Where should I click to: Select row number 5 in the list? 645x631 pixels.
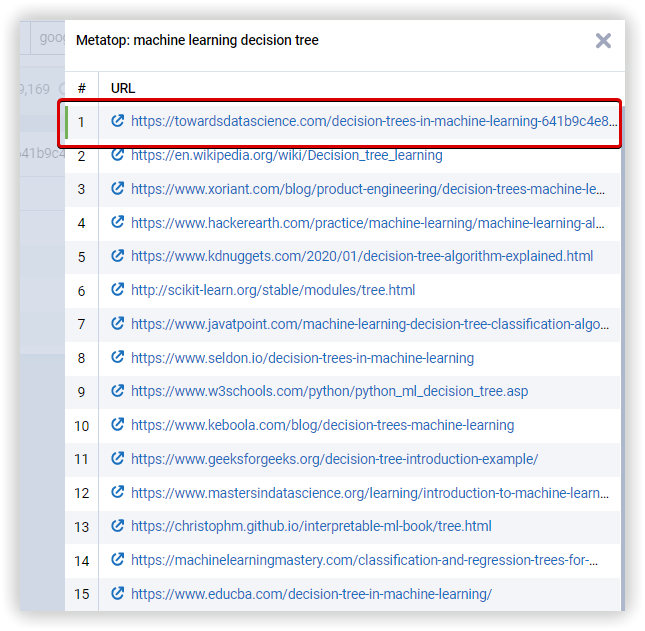coord(82,257)
